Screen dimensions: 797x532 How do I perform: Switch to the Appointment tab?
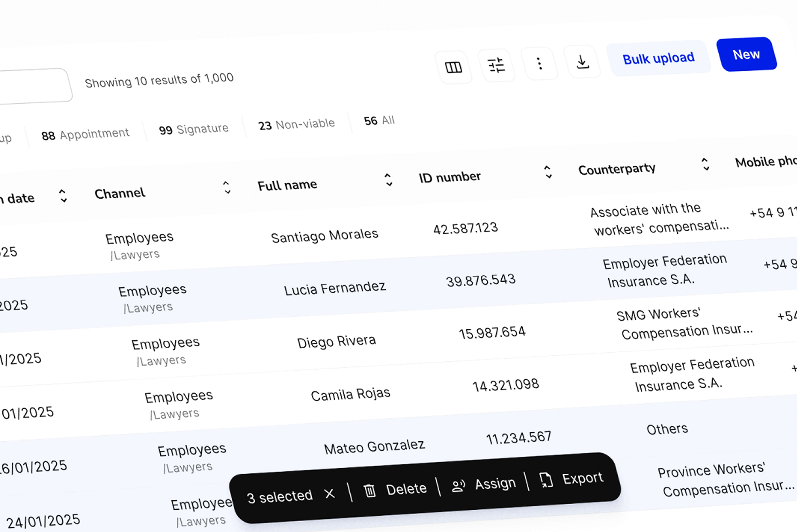tap(85, 134)
